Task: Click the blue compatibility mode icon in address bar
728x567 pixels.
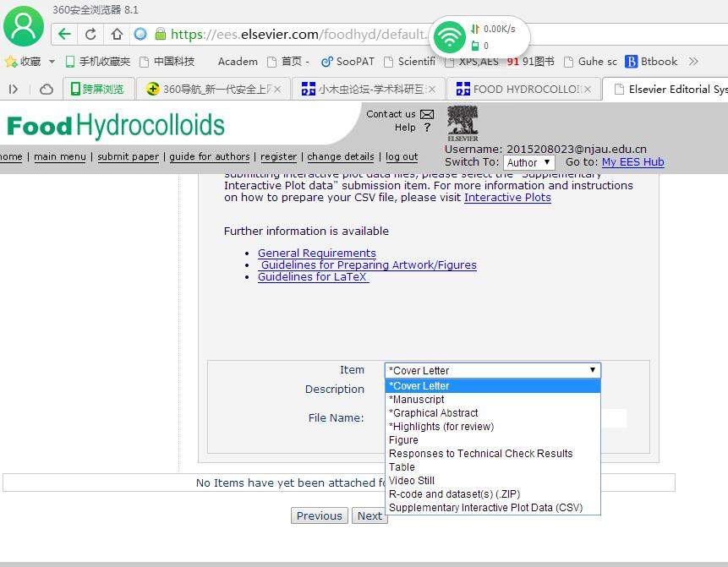Action: tap(140, 34)
